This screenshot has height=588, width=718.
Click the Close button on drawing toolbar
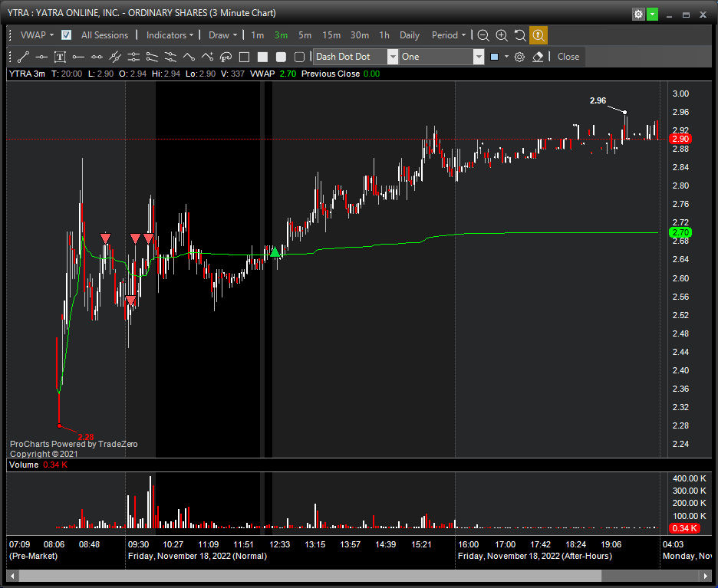tap(568, 57)
